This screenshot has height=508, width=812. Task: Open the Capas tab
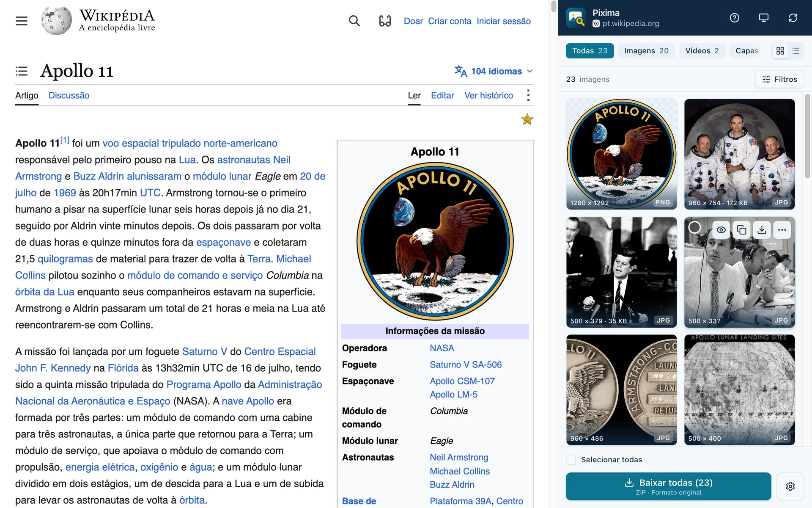pos(748,51)
